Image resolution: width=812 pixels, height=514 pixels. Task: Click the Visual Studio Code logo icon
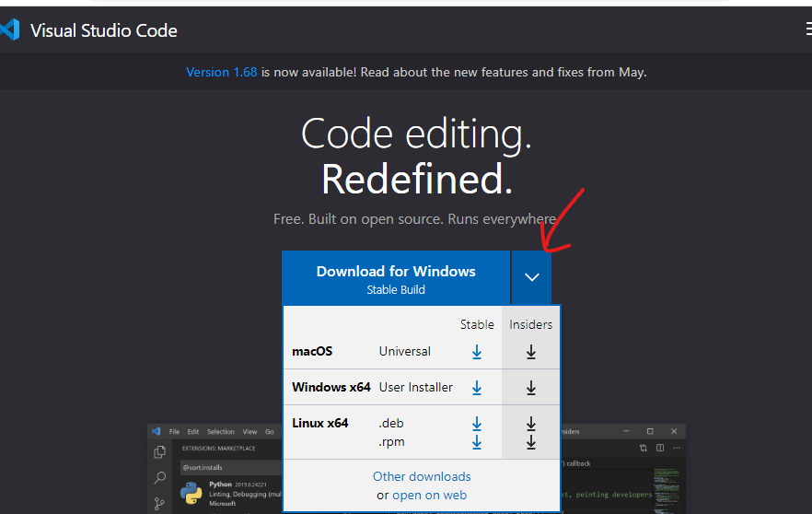coord(9,30)
